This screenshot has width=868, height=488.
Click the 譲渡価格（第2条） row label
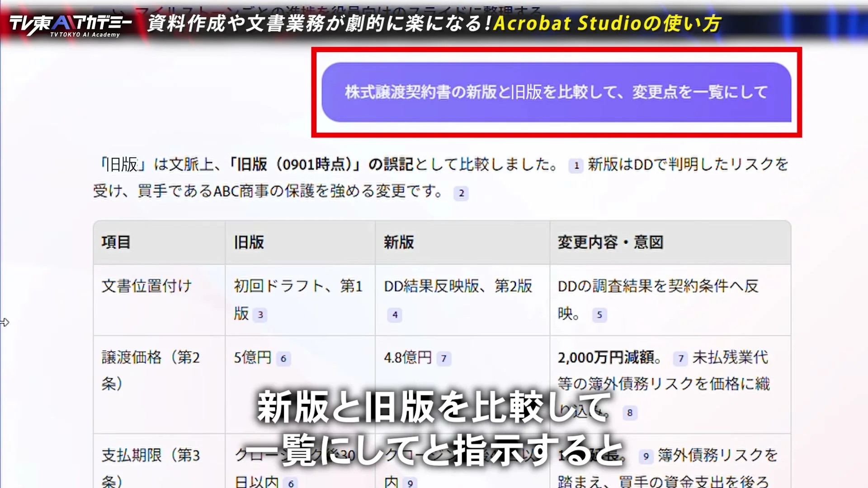click(151, 371)
